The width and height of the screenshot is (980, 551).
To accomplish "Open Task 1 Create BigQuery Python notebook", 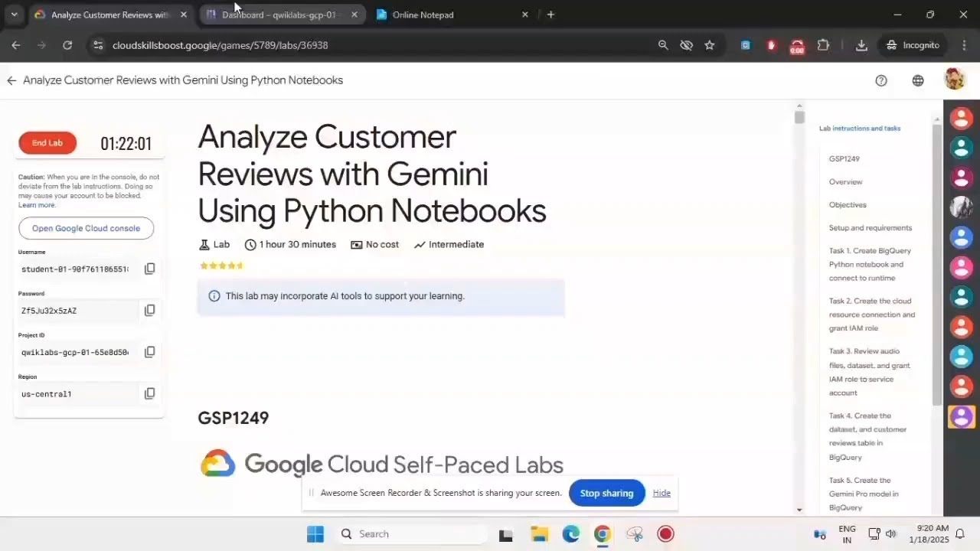I will pos(870,264).
